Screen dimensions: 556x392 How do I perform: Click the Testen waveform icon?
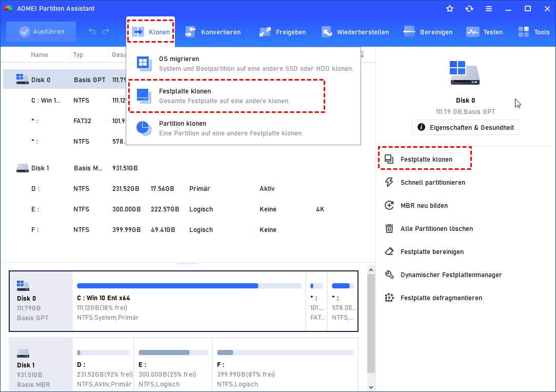[x=472, y=32]
